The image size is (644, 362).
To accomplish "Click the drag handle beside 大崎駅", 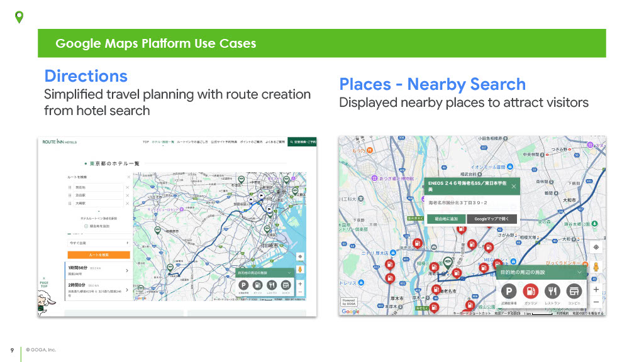I will coord(70,203).
